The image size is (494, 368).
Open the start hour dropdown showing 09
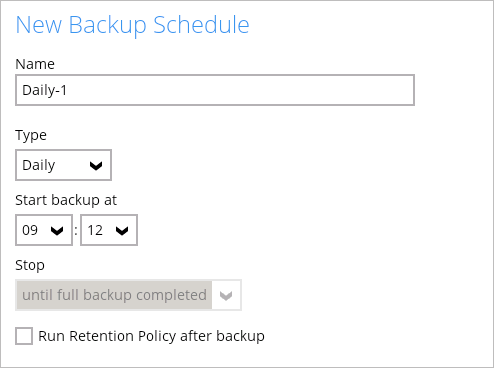44,230
